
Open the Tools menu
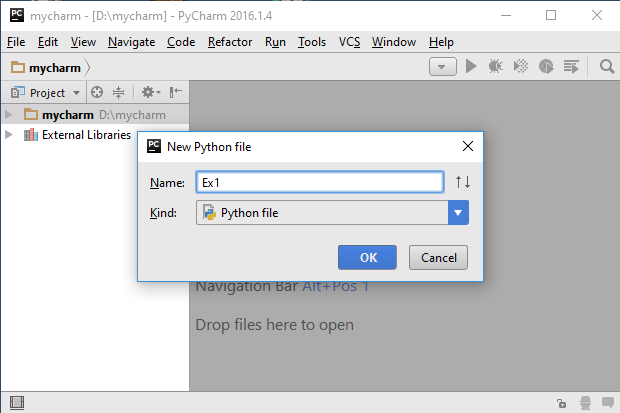tap(312, 42)
